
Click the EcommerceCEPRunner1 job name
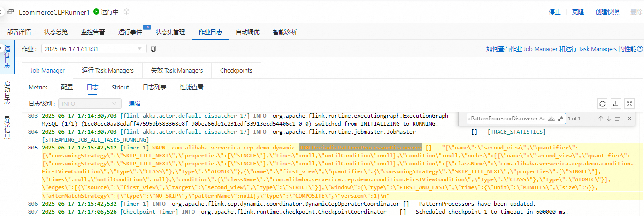point(54,12)
